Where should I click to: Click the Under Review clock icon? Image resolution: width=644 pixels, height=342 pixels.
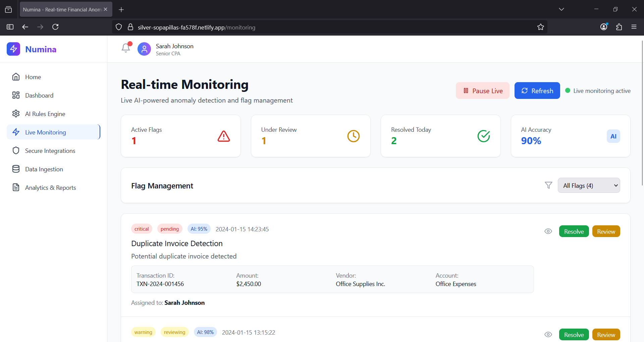coord(354,136)
